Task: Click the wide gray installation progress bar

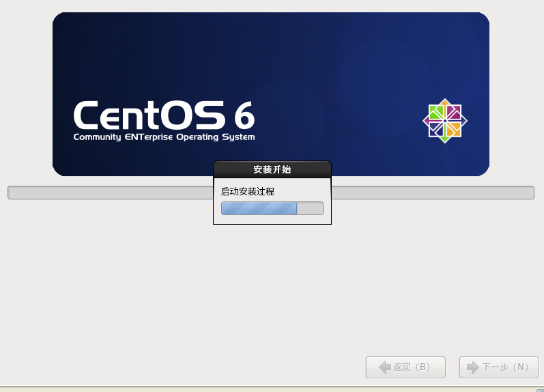Action: (271, 193)
